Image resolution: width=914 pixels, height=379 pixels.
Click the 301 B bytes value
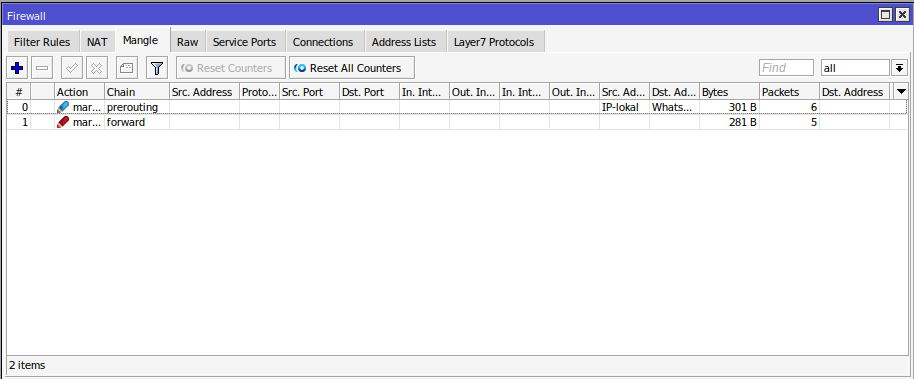click(x=743, y=107)
